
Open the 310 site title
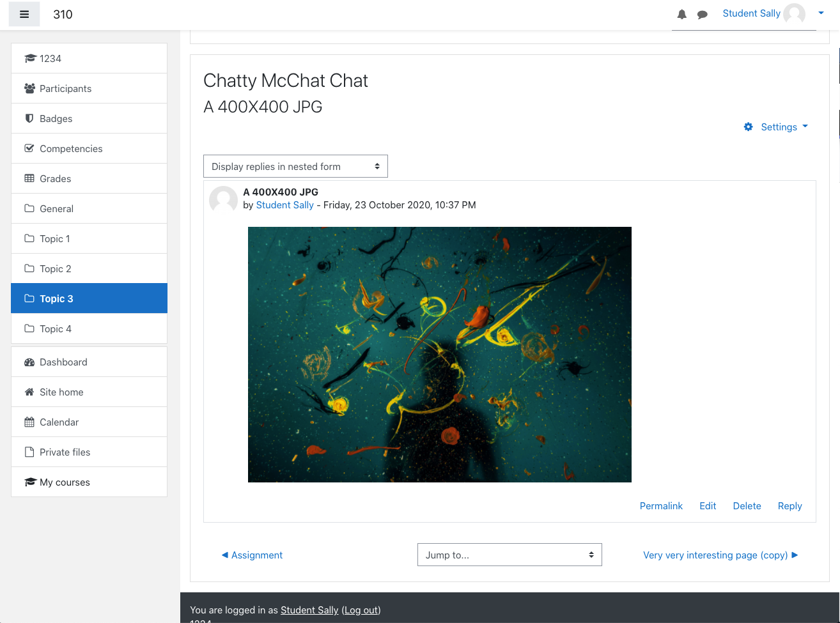point(63,14)
